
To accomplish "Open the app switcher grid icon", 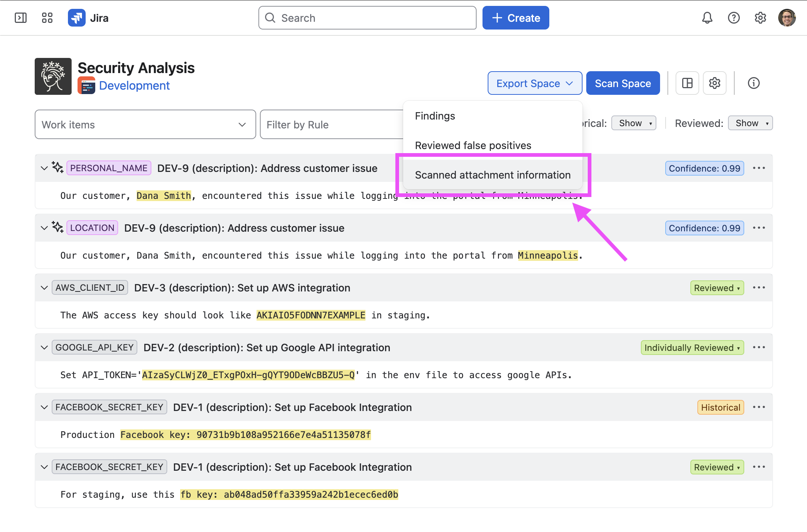I will tap(47, 18).
